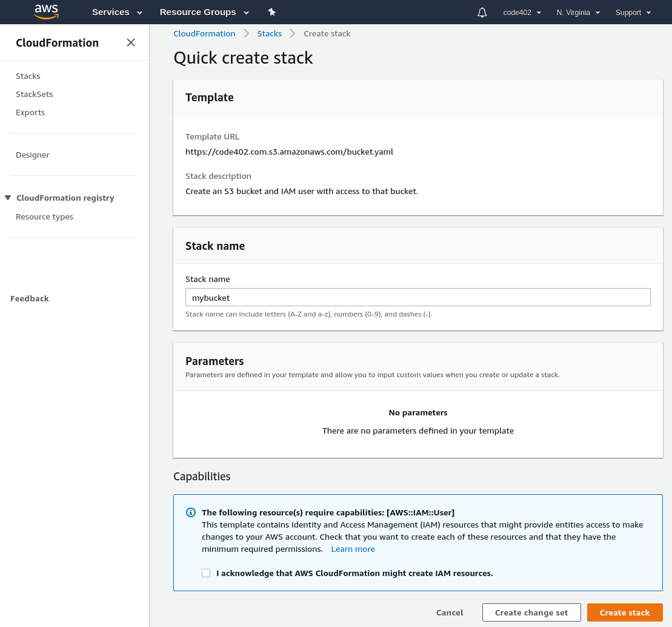Open the Support dropdown menu
This screenshot has width=672, height=627.
click(633, 13)
